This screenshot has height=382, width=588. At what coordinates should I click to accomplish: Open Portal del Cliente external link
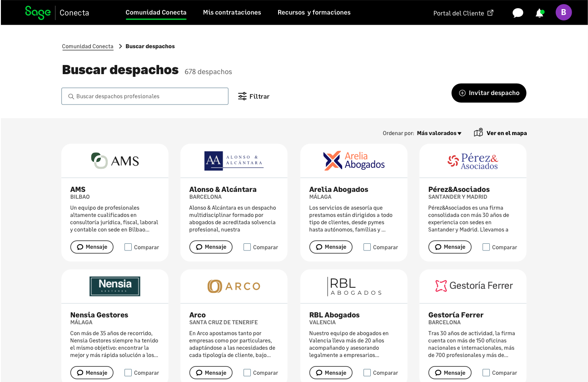click(463, 13)
